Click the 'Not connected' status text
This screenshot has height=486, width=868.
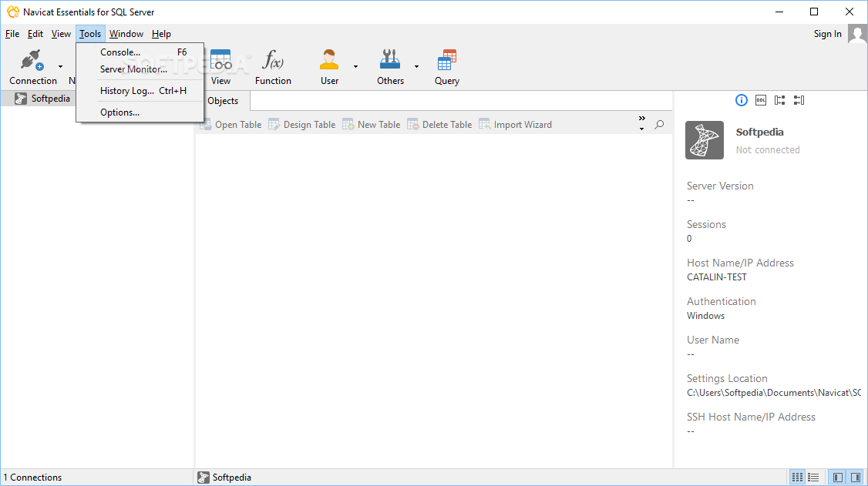click(x=768, y=150)
